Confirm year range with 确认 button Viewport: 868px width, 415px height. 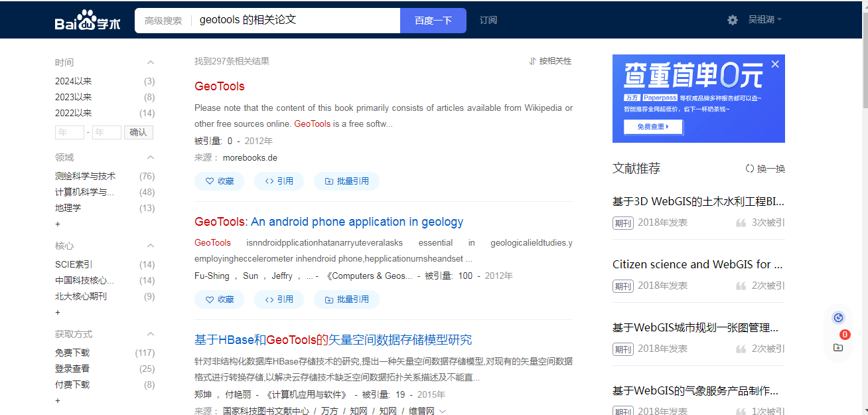tap(139, 132)
